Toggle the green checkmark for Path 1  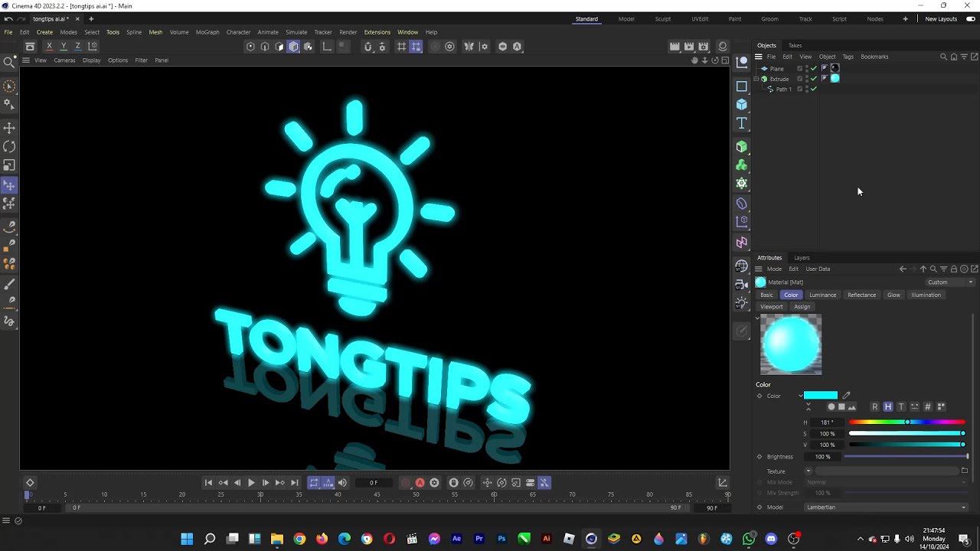click(814, 89)
